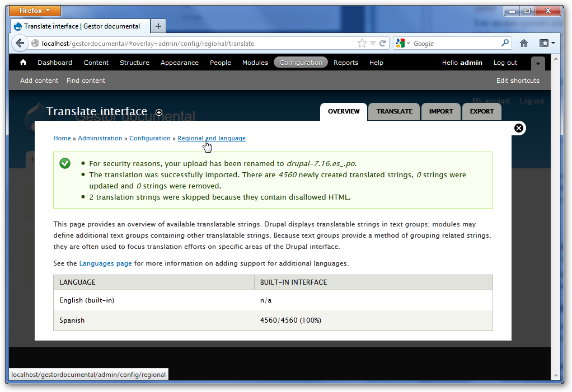Switch to the EXPORT tab

coord(481,111)
